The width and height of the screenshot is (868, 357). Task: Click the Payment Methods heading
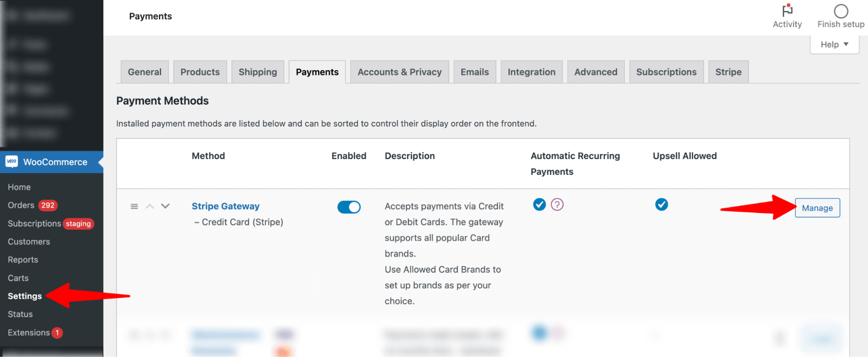[x=162, y=101]
